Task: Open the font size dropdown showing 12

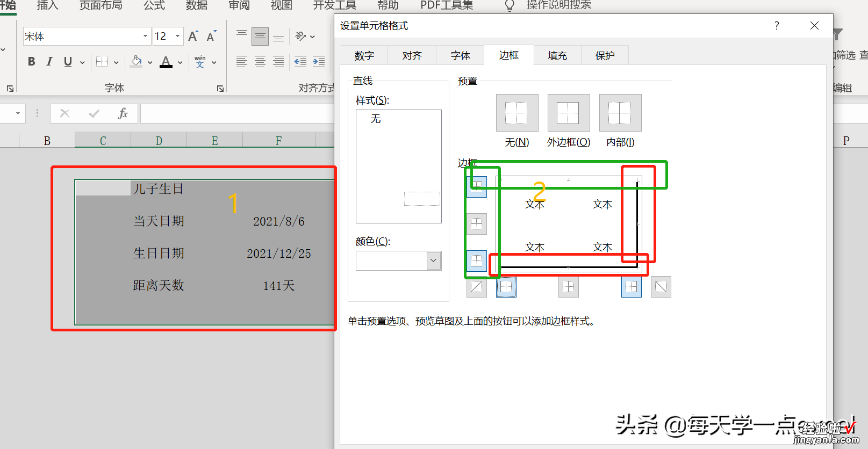Action: click(x=177, y=36)
